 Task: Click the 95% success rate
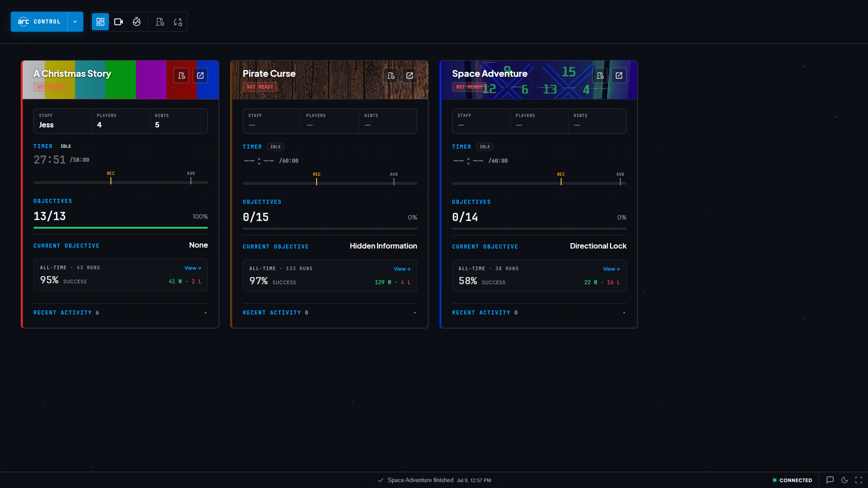49,280
